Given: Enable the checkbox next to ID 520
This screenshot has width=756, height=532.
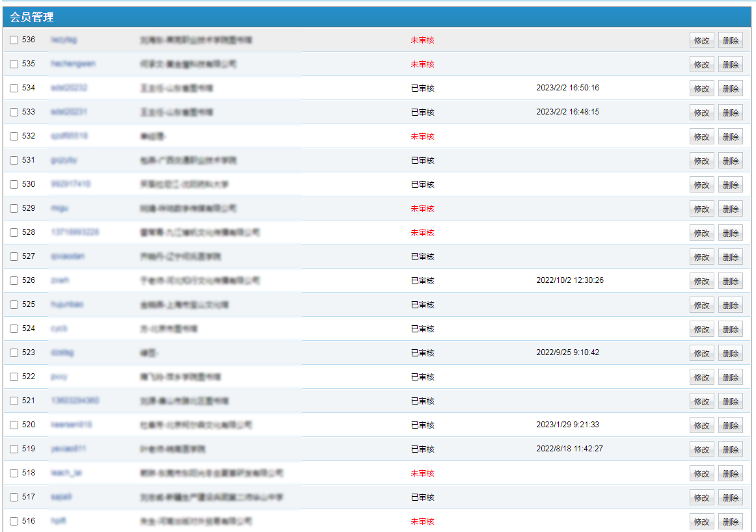Looking at the screenshot, I should [x=14, y=425].
